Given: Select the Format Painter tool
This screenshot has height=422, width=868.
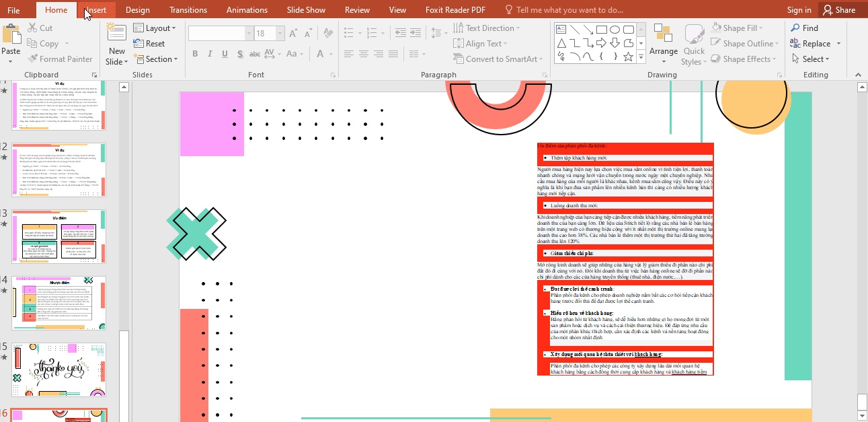Looking at the screenshot, I should [x=60, y=59].
